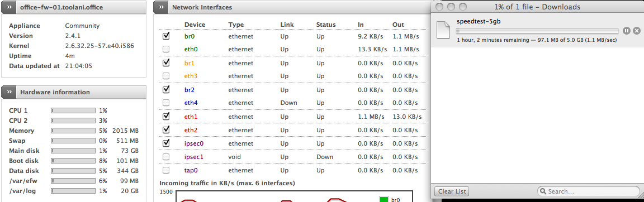
Task: Cancel the speedtest-5gb download
Action: click(636, 31)
